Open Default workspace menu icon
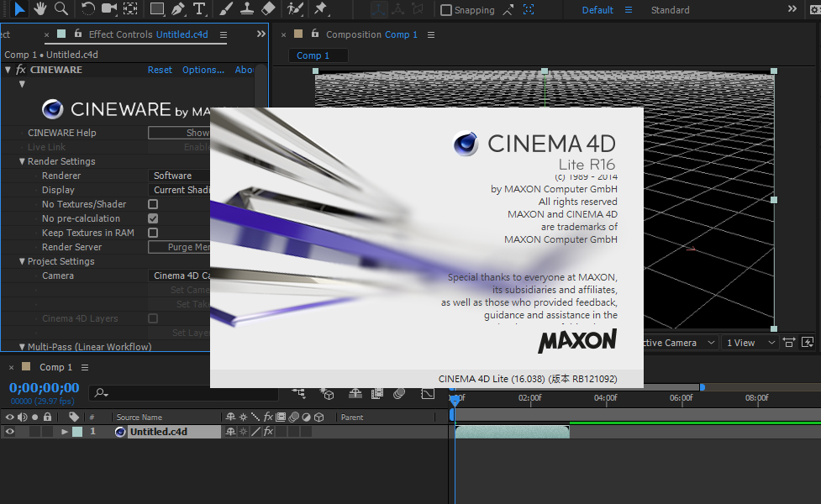The width and height of the screenshot is (821, 504). [x=629, y=10]
